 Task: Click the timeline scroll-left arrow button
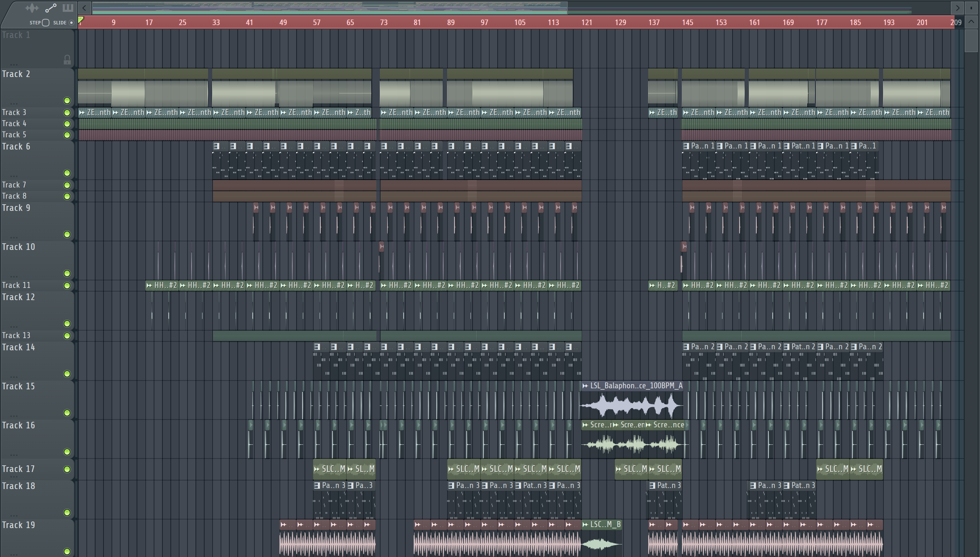(84, 8)
